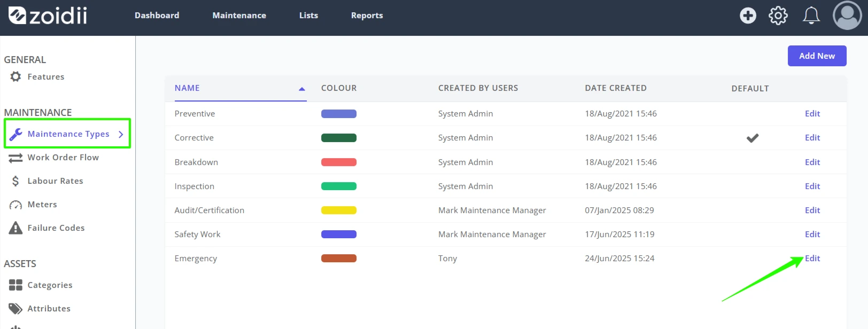Image resolution: width=868 pixels, height=329 pixels.
Task: Open the Lists menu
Action: pos(308,15)
